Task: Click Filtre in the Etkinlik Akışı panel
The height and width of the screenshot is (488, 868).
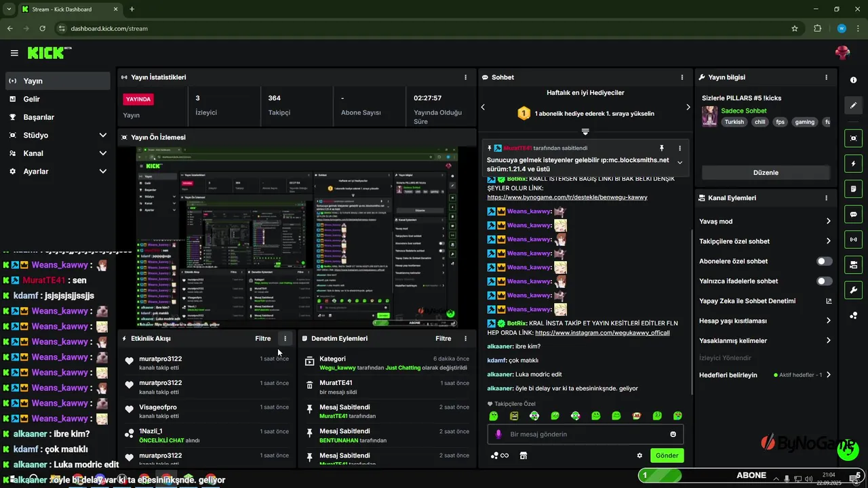Action: [263, 338]
